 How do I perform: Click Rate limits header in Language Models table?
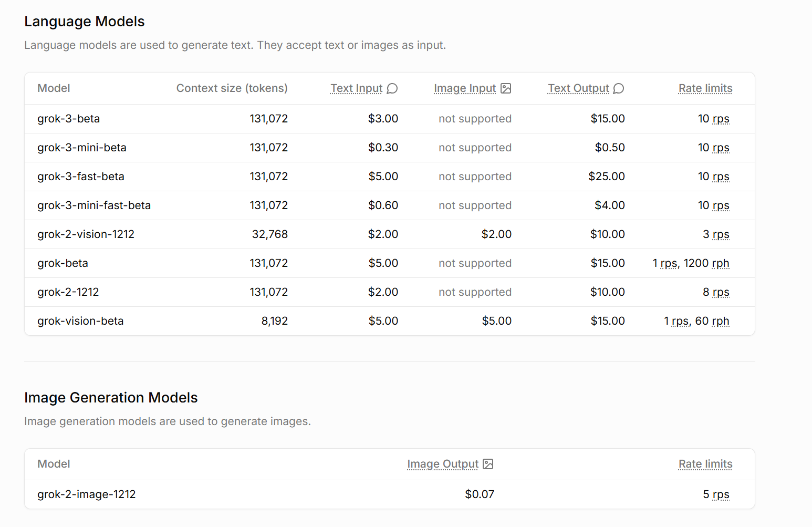[x=705, y=88]
